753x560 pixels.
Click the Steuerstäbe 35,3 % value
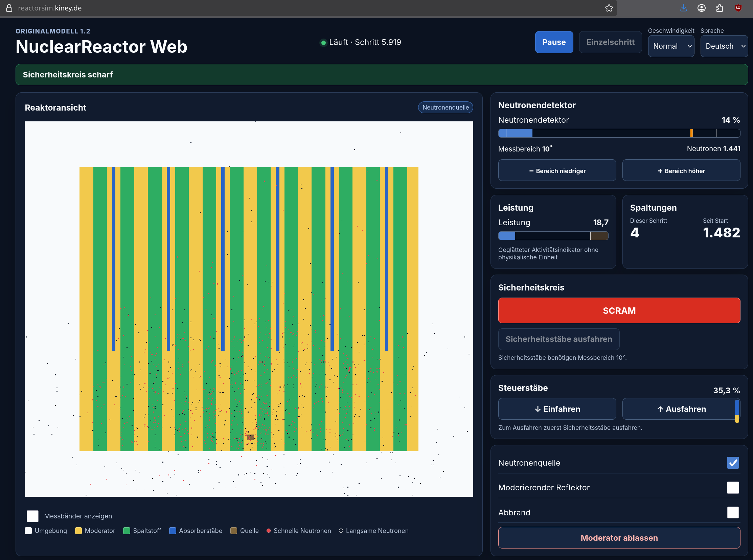click(x=726, y=391)
